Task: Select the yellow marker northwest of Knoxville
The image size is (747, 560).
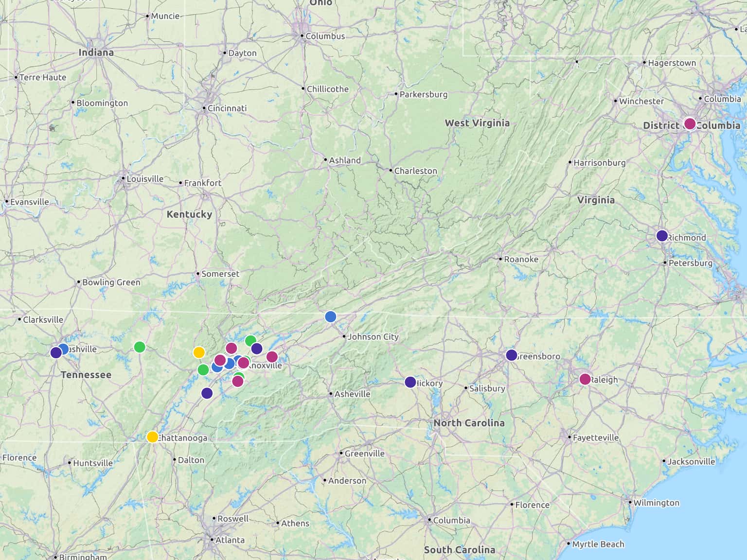Action: coord(199,352)
